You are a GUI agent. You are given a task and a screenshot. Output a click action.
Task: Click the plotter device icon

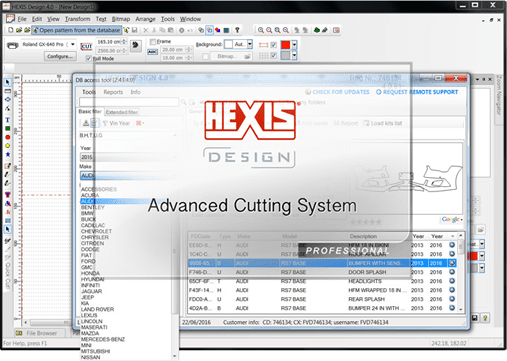[13, 45]
